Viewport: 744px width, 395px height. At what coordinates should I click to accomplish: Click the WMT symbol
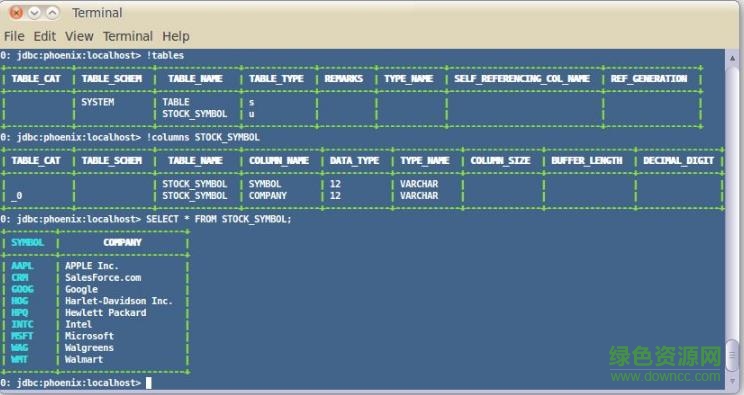[x=19, y=359]
